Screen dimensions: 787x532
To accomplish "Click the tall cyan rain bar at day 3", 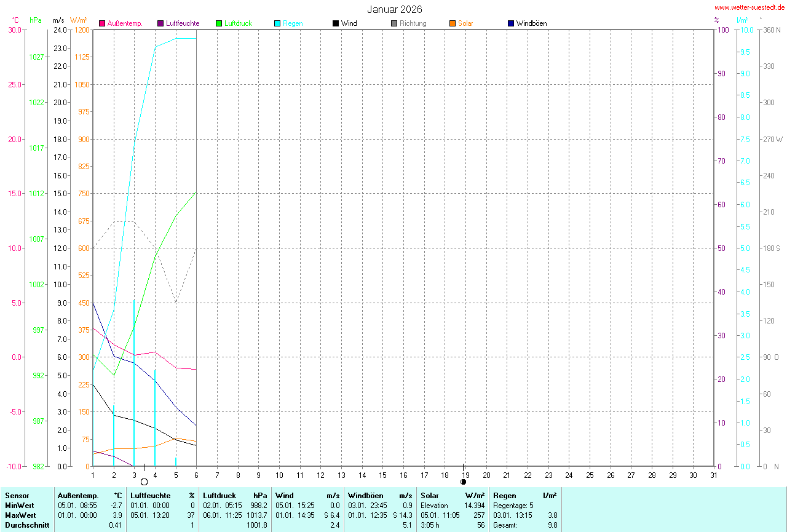I will coord(134,381).
